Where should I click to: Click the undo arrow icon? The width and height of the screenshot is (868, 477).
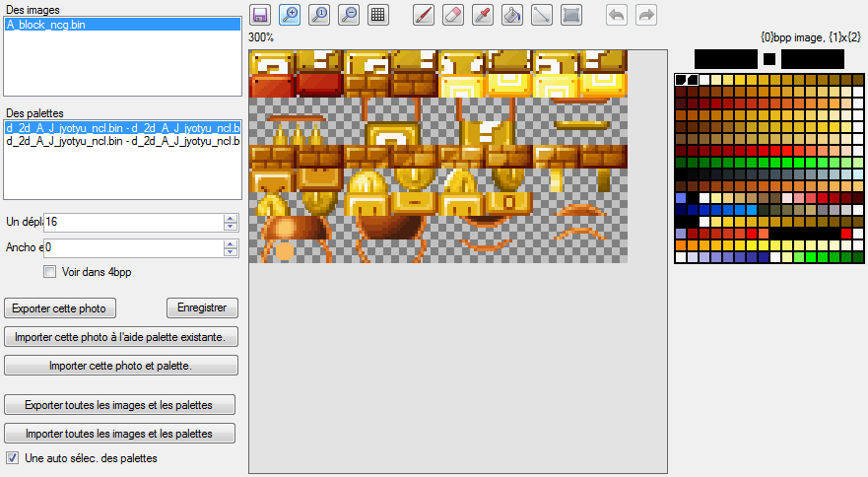(x=617, y=15)
